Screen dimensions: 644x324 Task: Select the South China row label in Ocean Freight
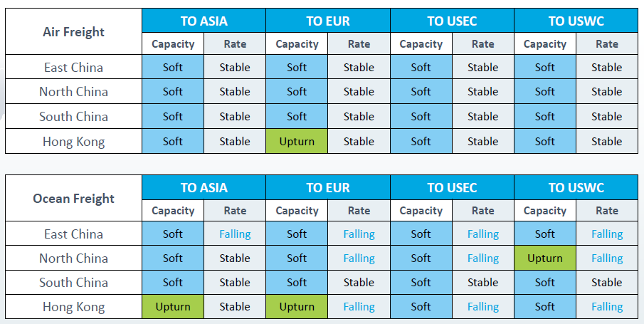tap(73, 283)
